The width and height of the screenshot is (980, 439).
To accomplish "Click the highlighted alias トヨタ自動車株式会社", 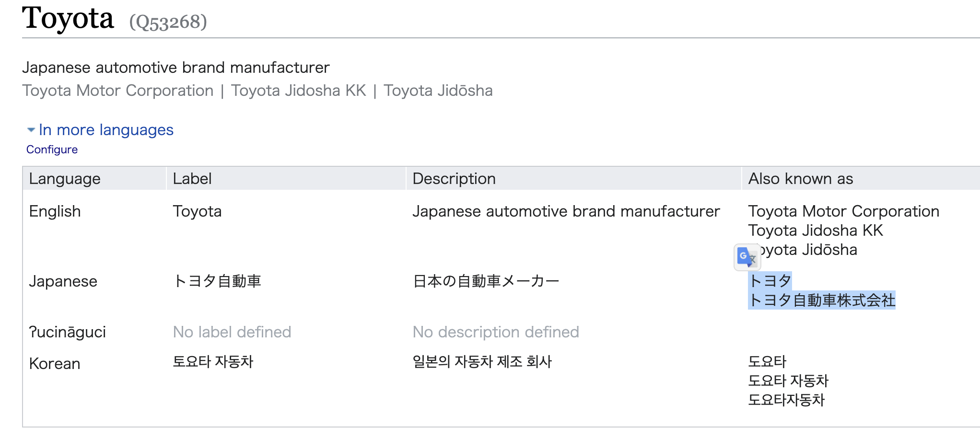I will (x=822, y=300).
